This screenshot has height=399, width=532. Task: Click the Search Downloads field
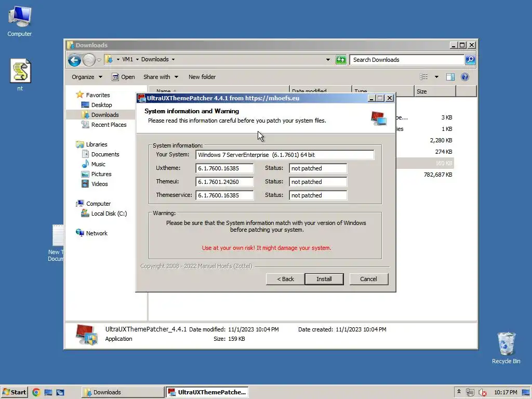(x=406, y=60)
